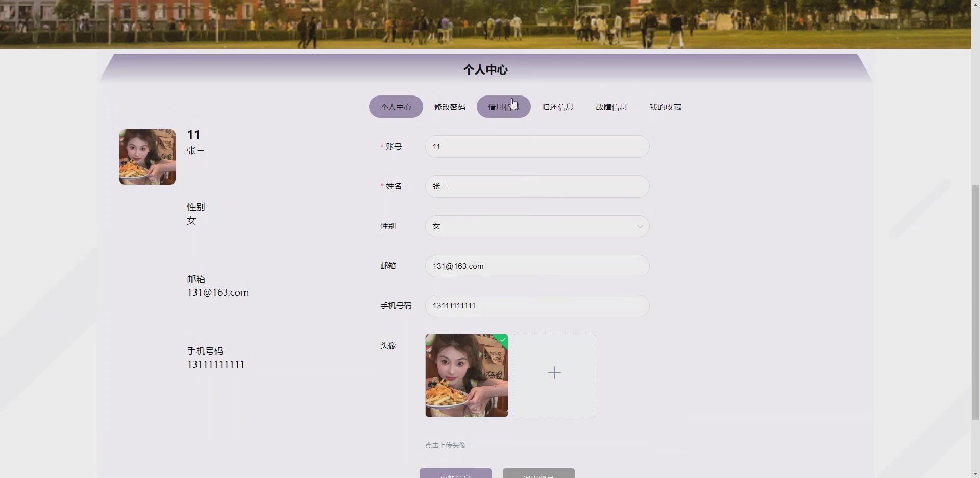The image size is (980, 478).
Task: Switch to the 我的收藏 tab
Action: (665, 107)
